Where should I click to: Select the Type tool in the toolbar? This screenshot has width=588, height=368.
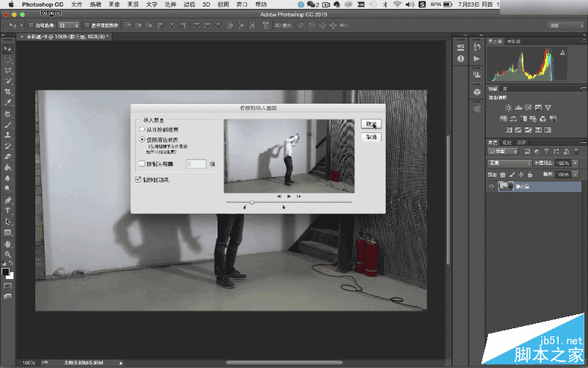[x=8, y=210]
